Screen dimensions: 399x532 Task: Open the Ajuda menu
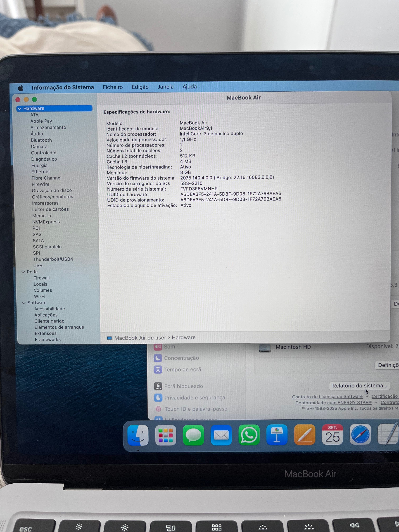189,87
